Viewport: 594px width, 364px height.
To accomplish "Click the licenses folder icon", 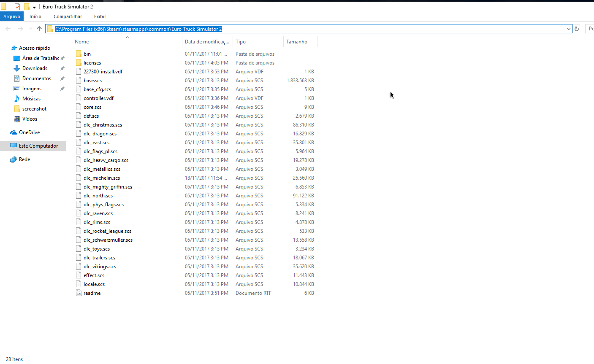I will pyautogui.click(x=79, y=62).
